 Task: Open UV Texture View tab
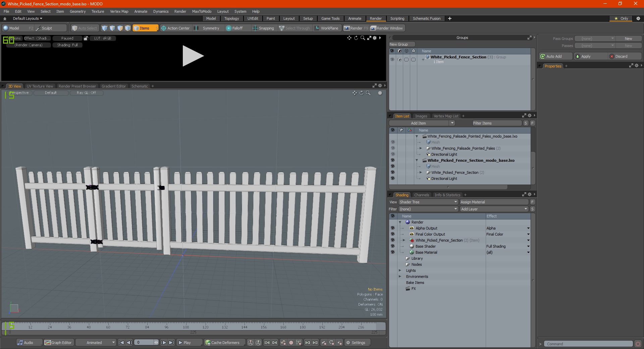click(x=40, y=86)
